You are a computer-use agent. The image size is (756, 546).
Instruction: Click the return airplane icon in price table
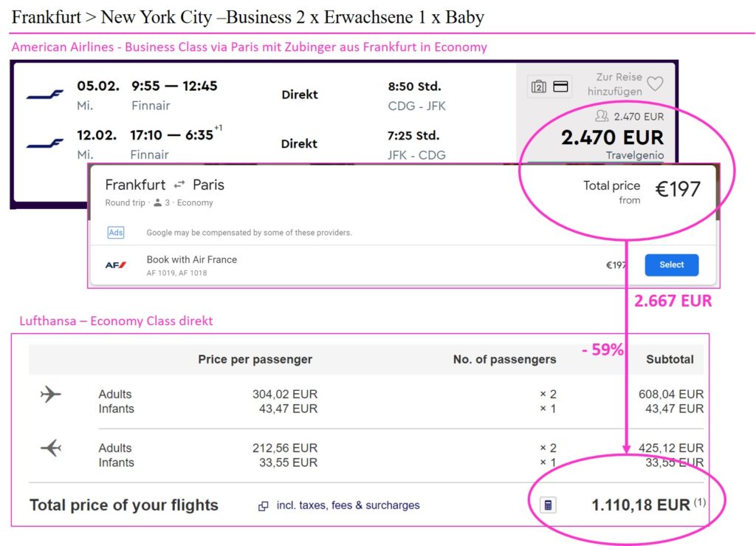pyautogui.click(x=51, y=448)
